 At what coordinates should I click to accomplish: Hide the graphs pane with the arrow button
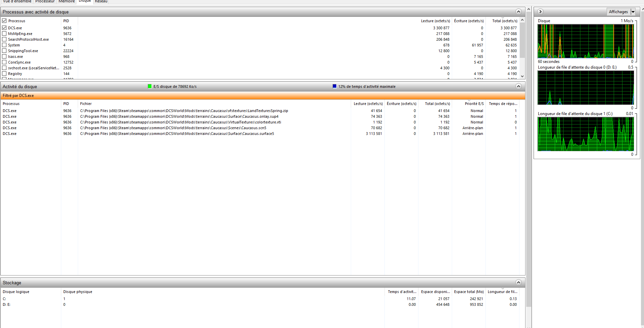click(x=540, y=12)
